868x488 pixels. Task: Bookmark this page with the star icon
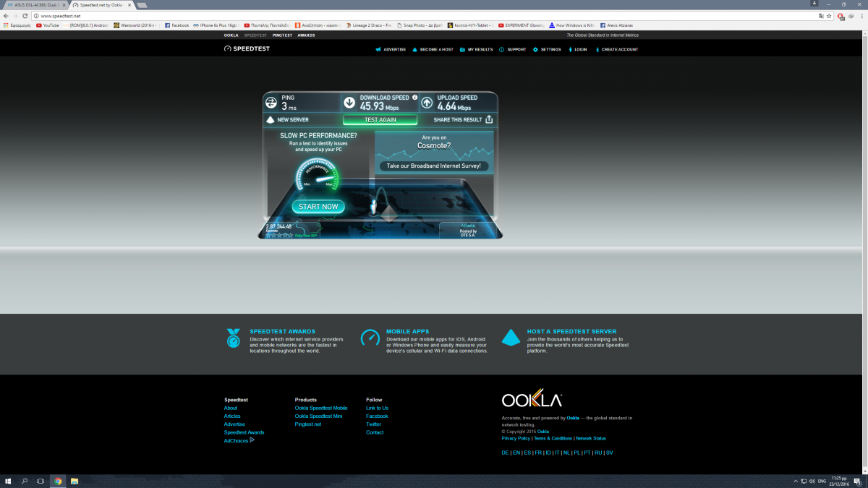tap(829, 15)
